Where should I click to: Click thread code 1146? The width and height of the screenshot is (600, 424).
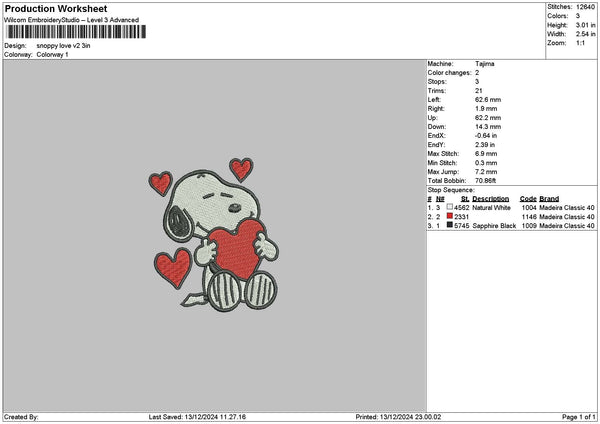coord(529,217)
